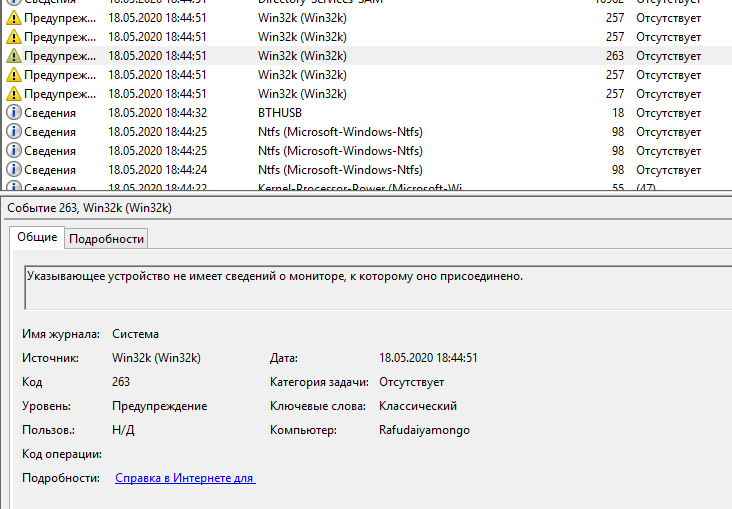The image size is (732, 509).
Task: Click the Kernel-Processor-Power source cell
Action: pos(360,187)
